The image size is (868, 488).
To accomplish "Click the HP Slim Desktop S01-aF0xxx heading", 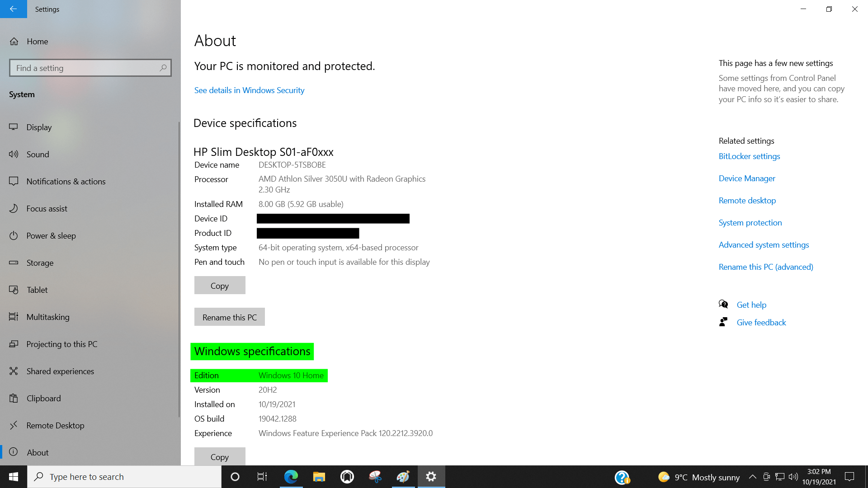I will [x=264, y=152].
